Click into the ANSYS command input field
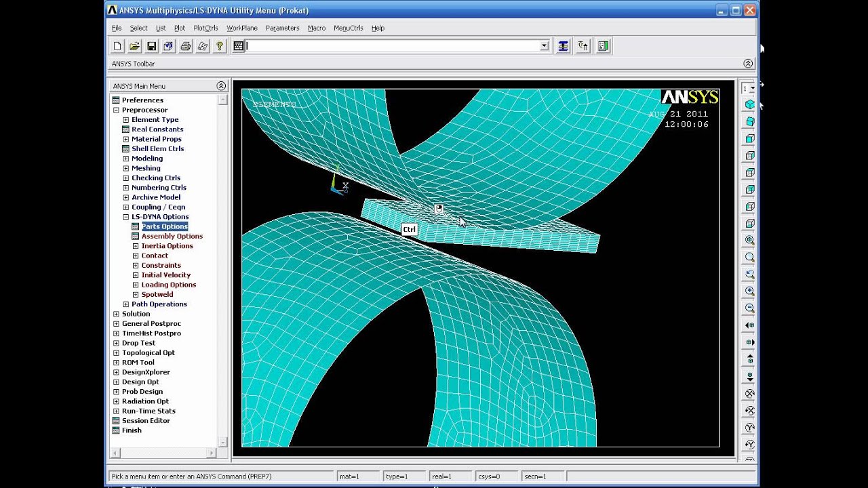Viewport: 868px width, 488px height. coord(393,46)
